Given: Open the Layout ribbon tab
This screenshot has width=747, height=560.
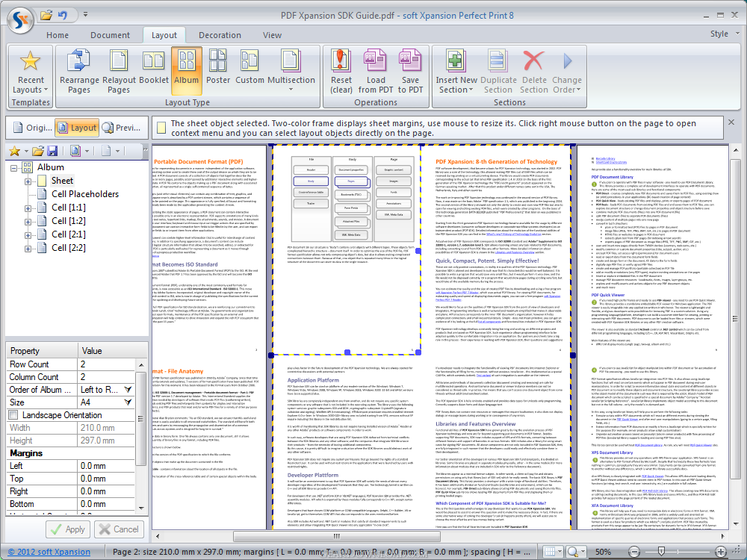Looking at the screenshot, I should [164, 35].
